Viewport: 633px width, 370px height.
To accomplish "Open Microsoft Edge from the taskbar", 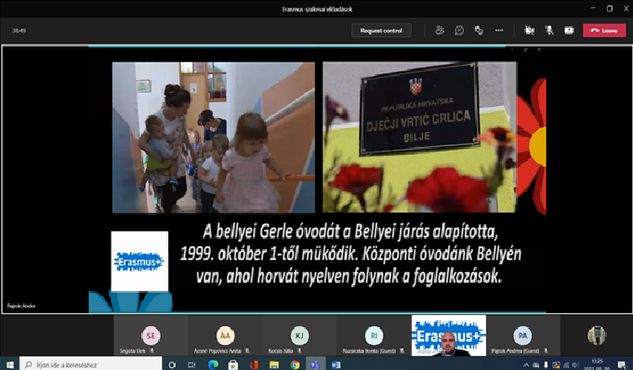I will click(213, 365).
